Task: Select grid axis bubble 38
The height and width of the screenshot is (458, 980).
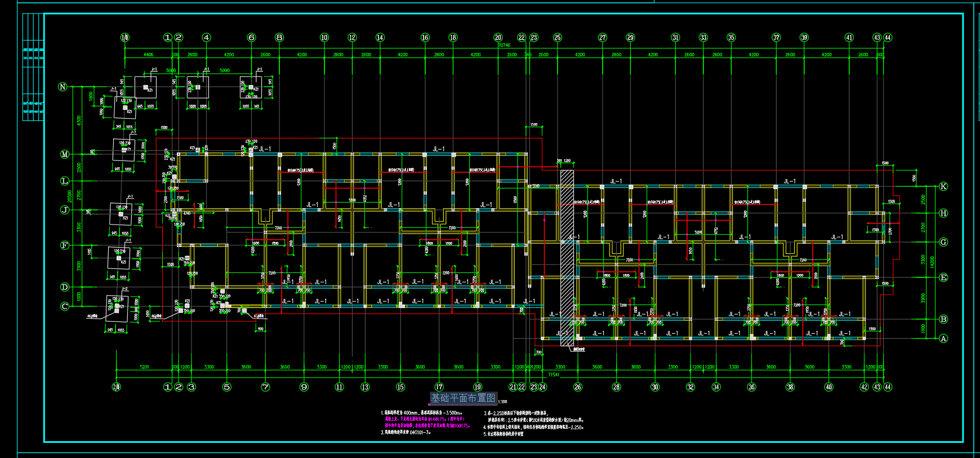Action: click(790, 387)
